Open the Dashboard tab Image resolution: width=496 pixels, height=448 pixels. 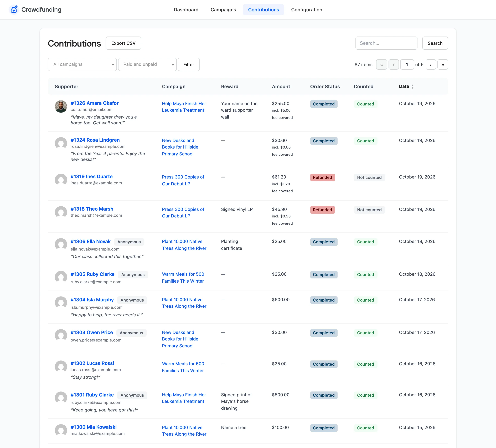click(x=186, y=10)
